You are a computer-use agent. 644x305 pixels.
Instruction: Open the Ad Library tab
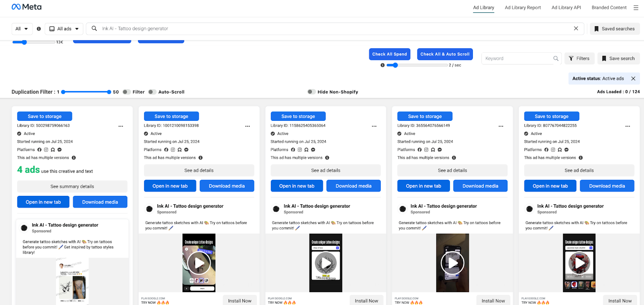483,8
